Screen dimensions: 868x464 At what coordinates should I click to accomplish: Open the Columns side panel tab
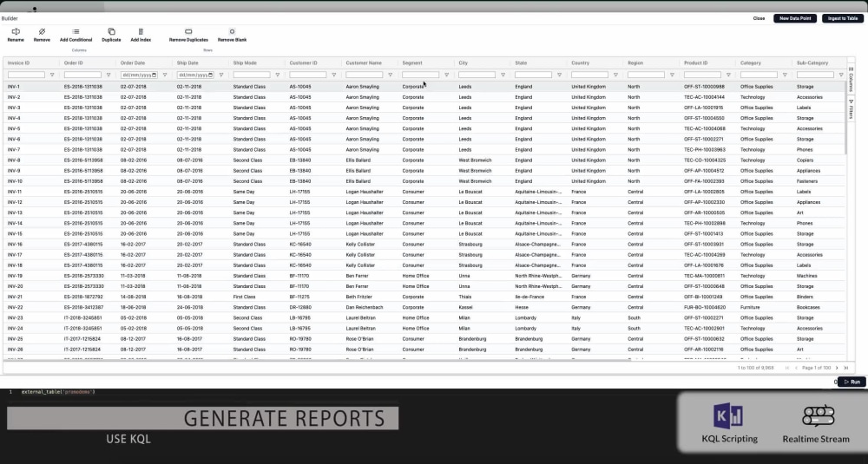(852, 79)
